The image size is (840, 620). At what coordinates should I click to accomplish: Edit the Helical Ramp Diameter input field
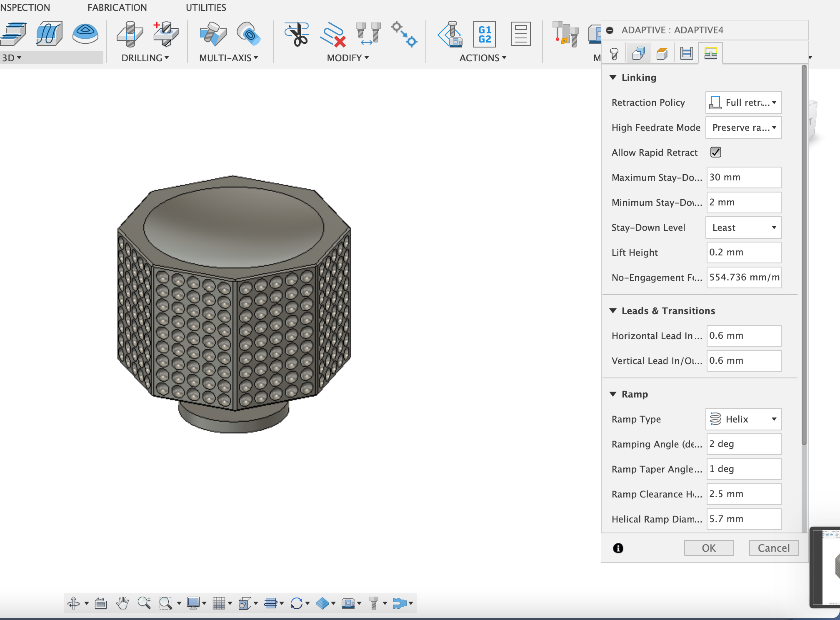click(742, 519)
